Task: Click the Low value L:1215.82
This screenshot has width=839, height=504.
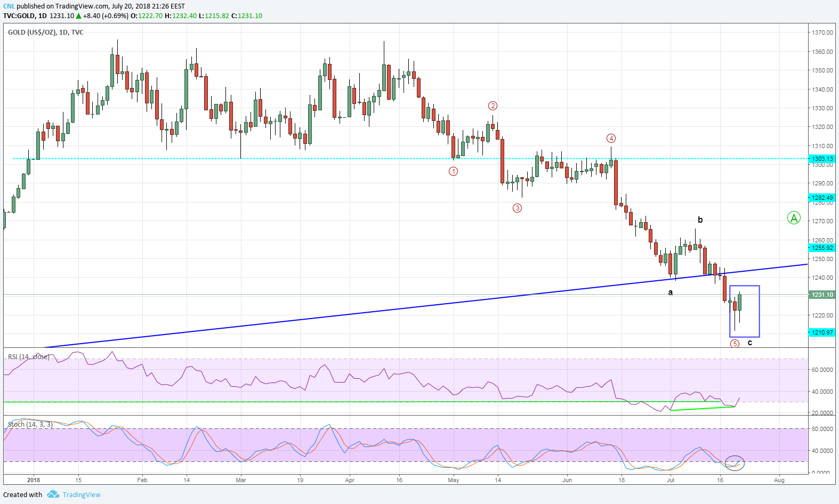Action: (x=214, y=16)
